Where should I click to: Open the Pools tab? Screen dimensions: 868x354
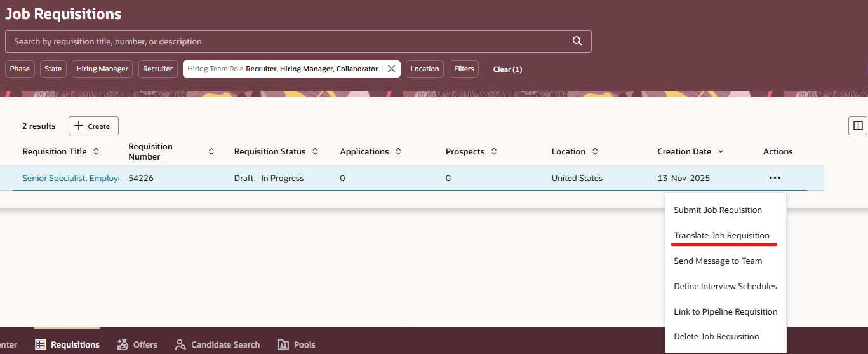click(x=297, y=344)
